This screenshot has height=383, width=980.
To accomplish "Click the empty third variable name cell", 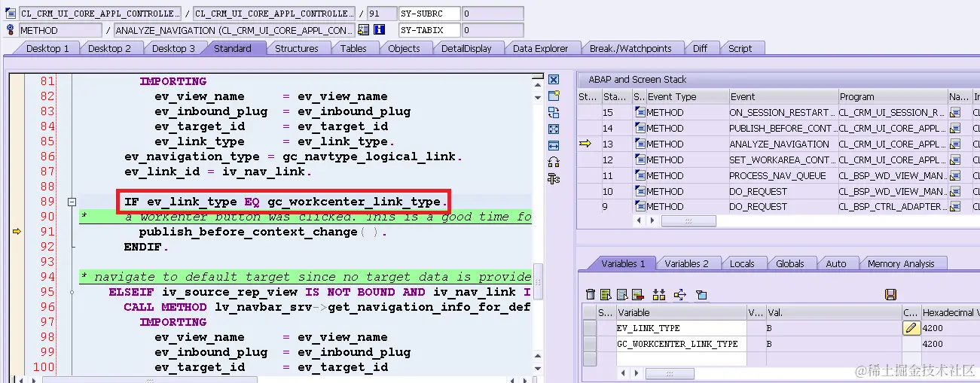I will click(681, 359).
